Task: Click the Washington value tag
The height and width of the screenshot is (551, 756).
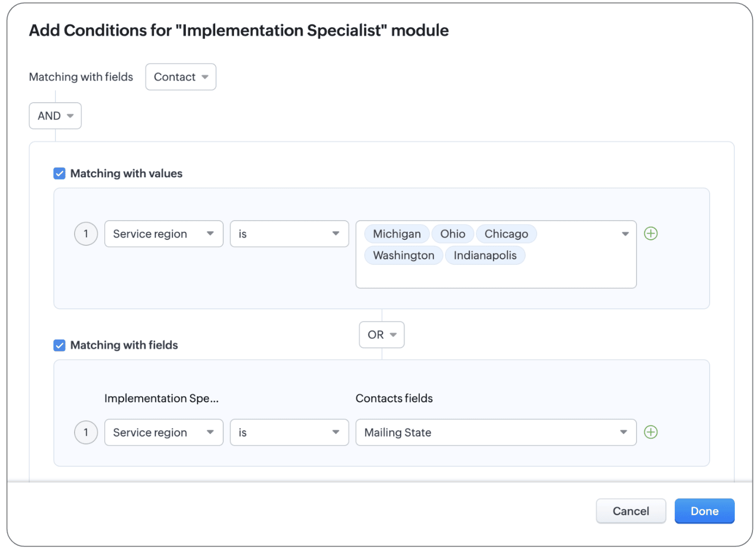Action: click(x=403, y=255)
